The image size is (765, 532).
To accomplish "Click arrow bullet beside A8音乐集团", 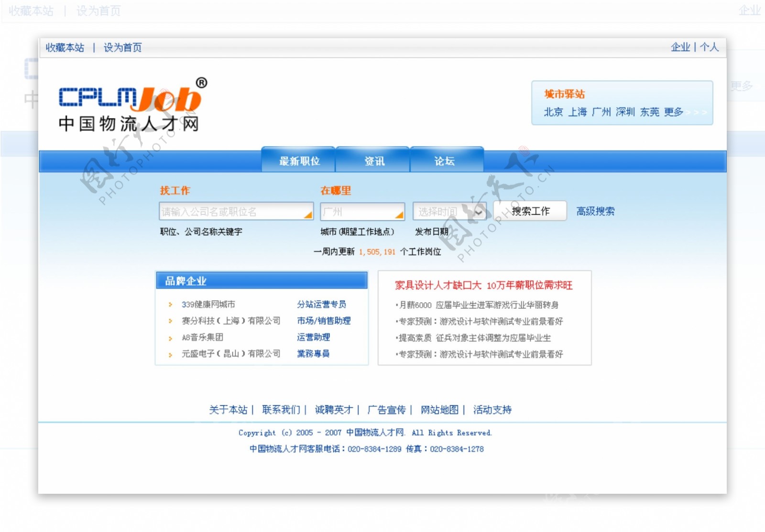I will click(170, 338).
